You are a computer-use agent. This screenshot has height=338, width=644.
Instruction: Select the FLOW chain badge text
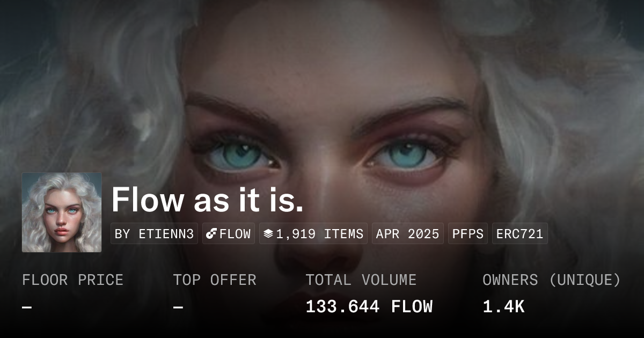235,234
